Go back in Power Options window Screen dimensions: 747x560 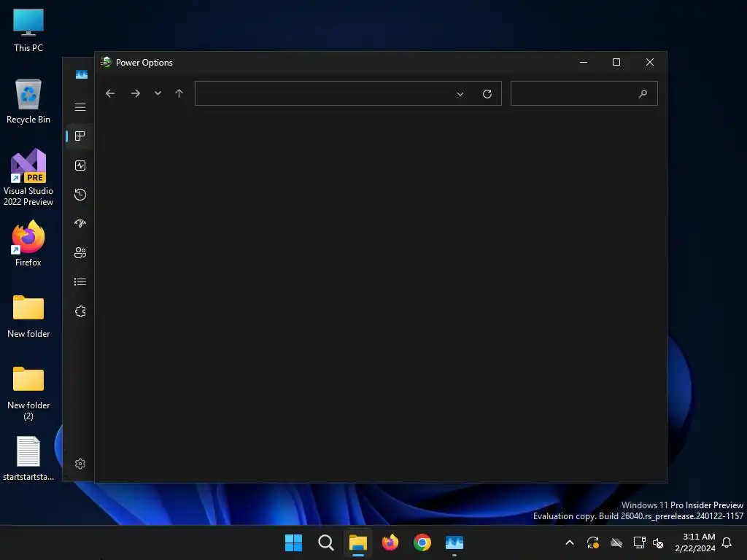click(110, 93)
